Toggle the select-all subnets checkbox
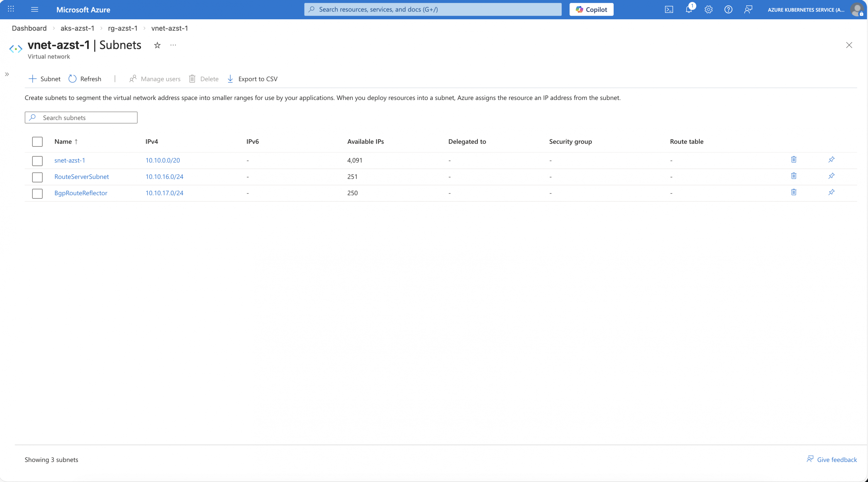Viewport: 868px width, 482px height. [x=37, y=142]
